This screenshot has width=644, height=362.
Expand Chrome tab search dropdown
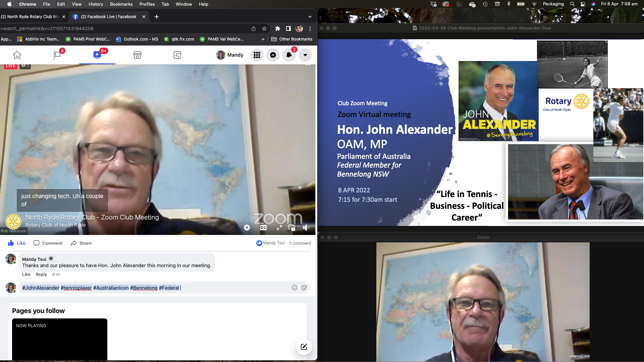[x=310, y=17]
